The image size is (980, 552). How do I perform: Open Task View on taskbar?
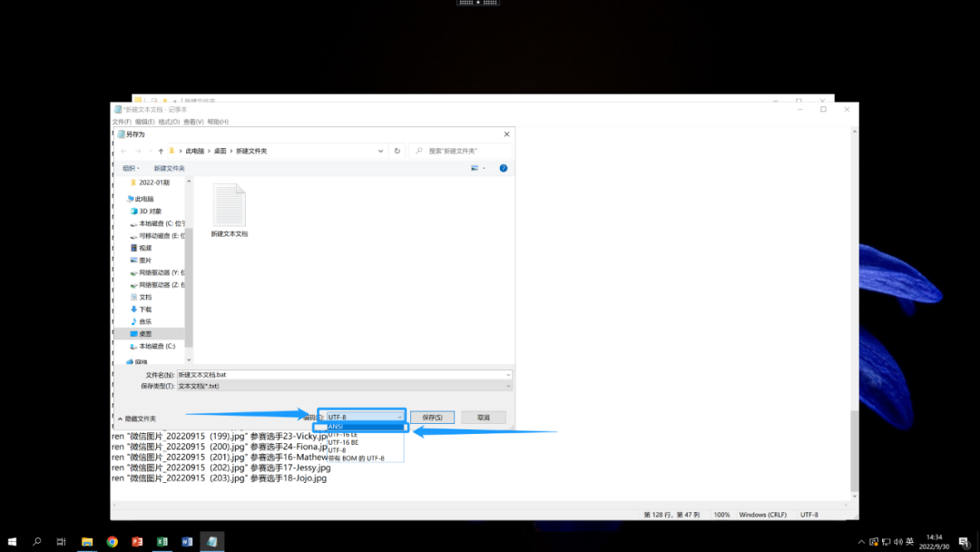[62, 541]
